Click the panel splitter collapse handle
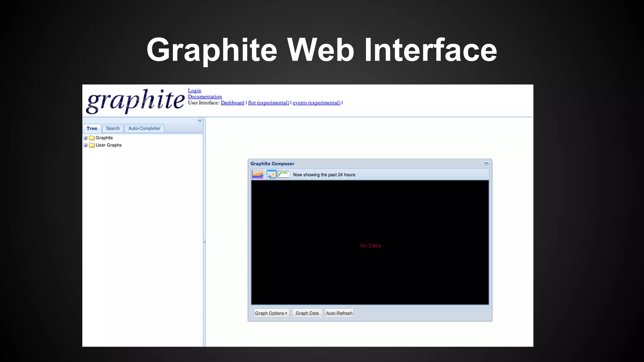Viewport: 644px width, 362px height. (204, 242)
